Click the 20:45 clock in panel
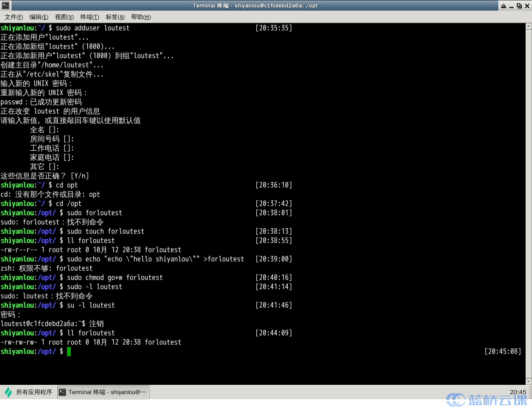The height and width of the screenshot is (414, 532). pos(518,392)
